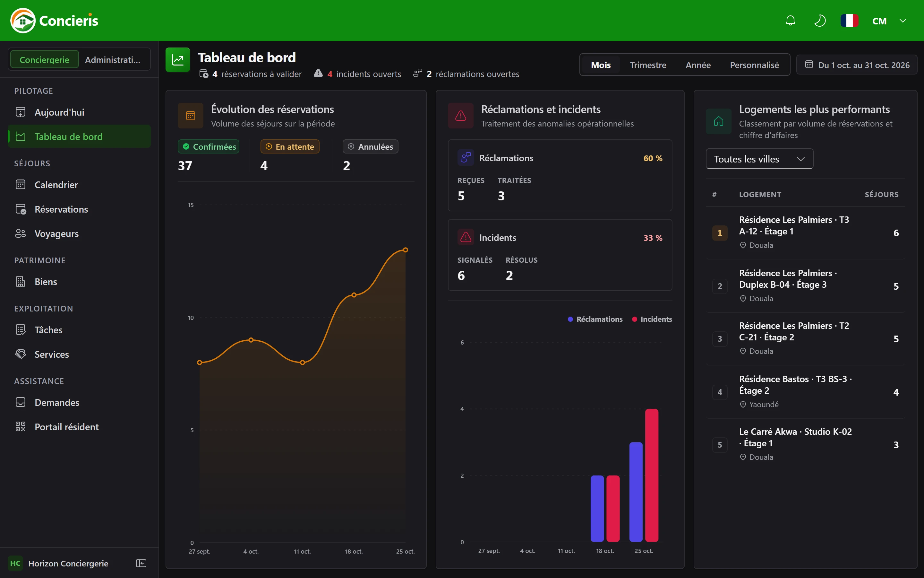Screen dimensions: 924x578
Task: Toggle dark mode moon icon
Action: coord(820,21)
